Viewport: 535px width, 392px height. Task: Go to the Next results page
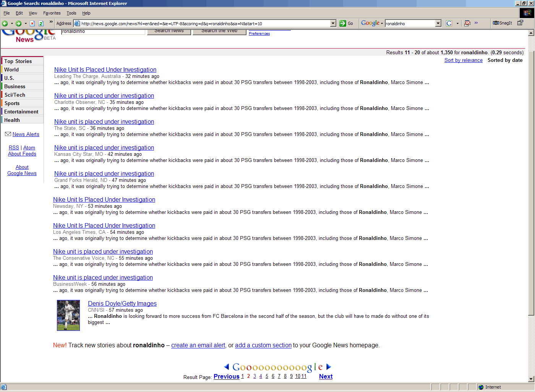pos(326,376)
